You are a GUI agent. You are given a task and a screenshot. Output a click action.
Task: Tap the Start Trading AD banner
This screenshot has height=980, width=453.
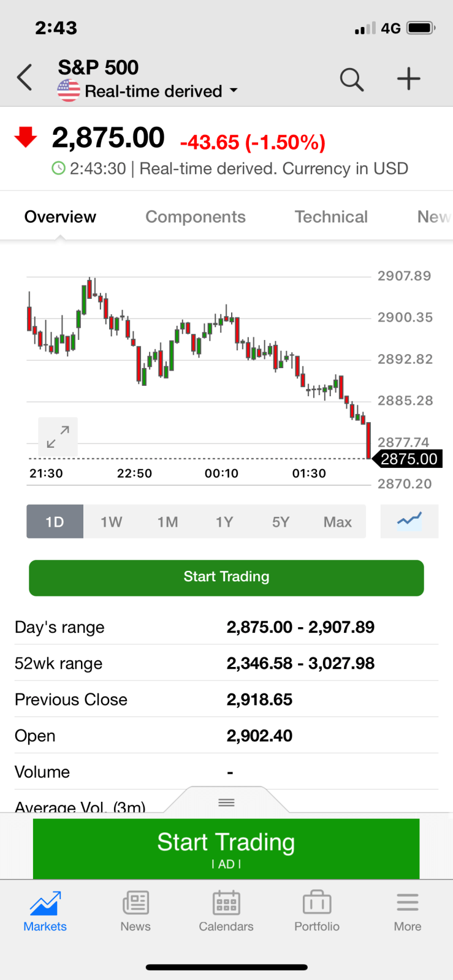click(x=226, y=848)
